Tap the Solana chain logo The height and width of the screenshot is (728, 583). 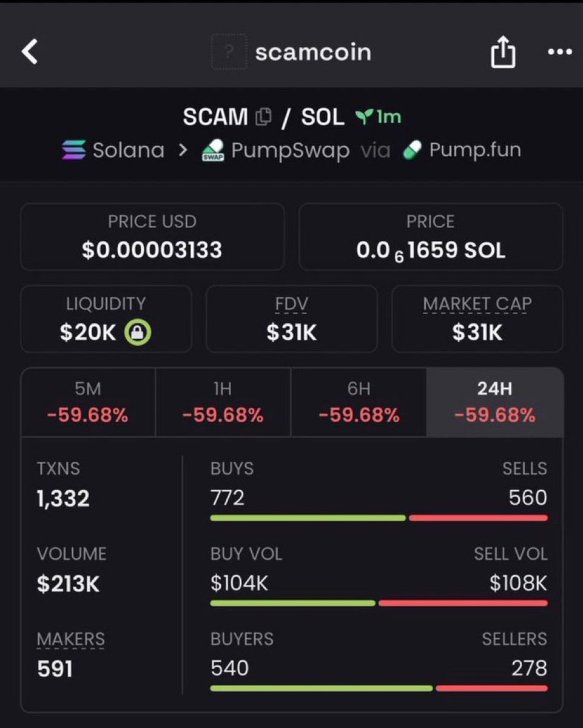pos(74,150)
